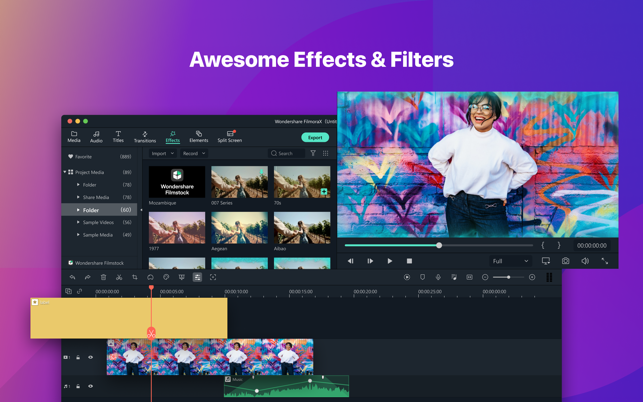Open Color palette adjustment tool

(x=166, y=277)
